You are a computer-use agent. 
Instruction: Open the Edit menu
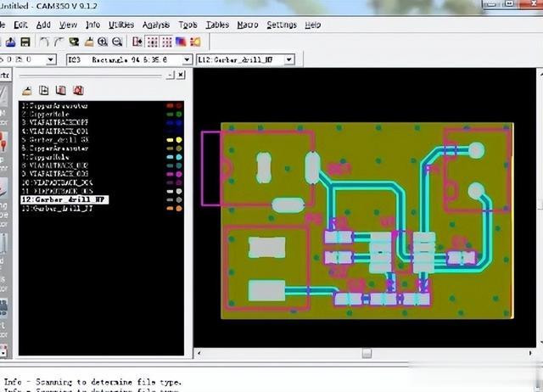point(20,25)
